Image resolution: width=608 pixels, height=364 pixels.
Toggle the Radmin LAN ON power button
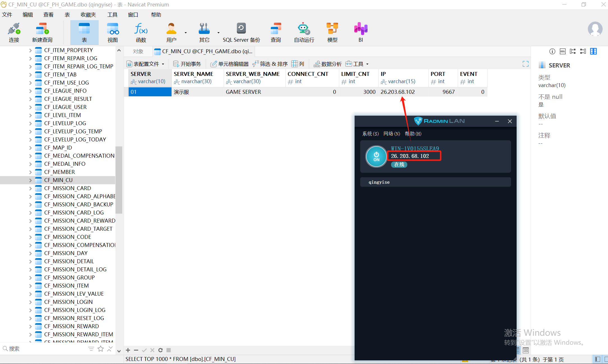coord(376,157)
